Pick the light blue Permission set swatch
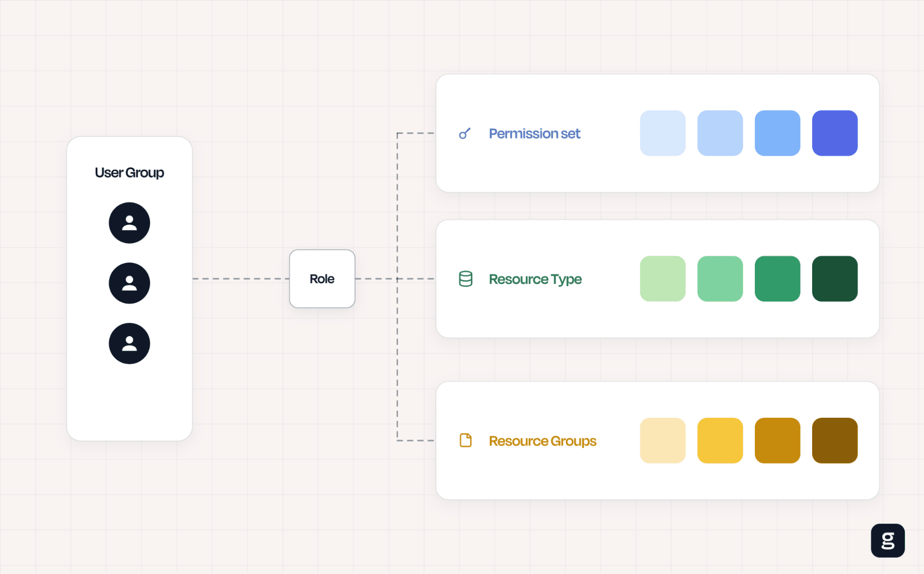The height and width of the screenshot is (574, 924). tap(720, 133)
